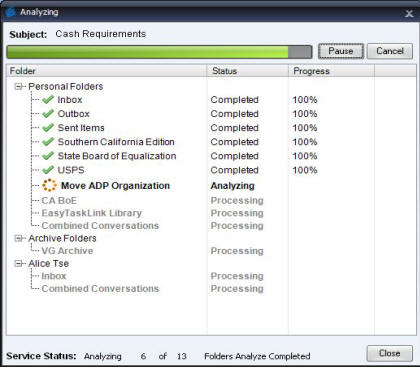Click the green checkmark next to Inbox
Screen dimensions: 420x367
click(x=48, y=99)
